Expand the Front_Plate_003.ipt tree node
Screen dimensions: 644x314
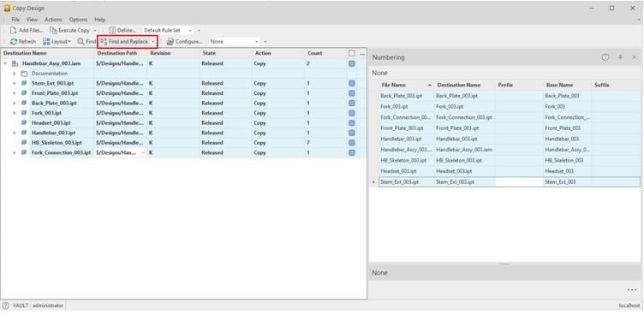coord(14,93)
